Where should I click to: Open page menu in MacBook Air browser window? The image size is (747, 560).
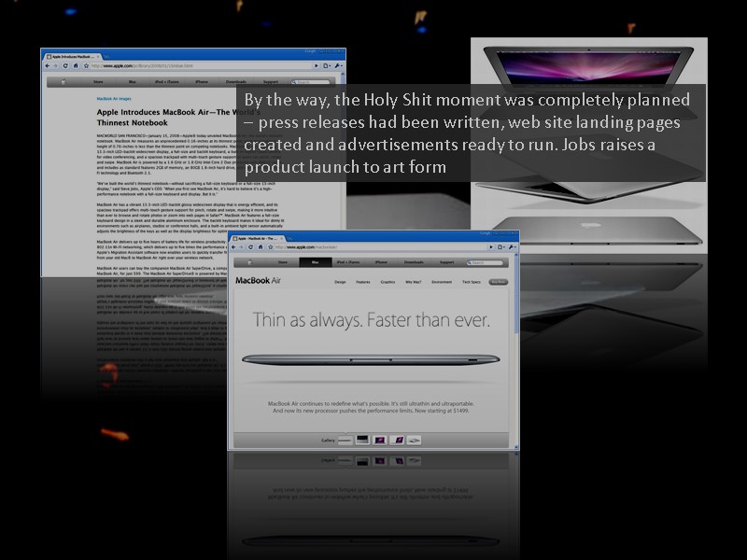click(501, 247)
